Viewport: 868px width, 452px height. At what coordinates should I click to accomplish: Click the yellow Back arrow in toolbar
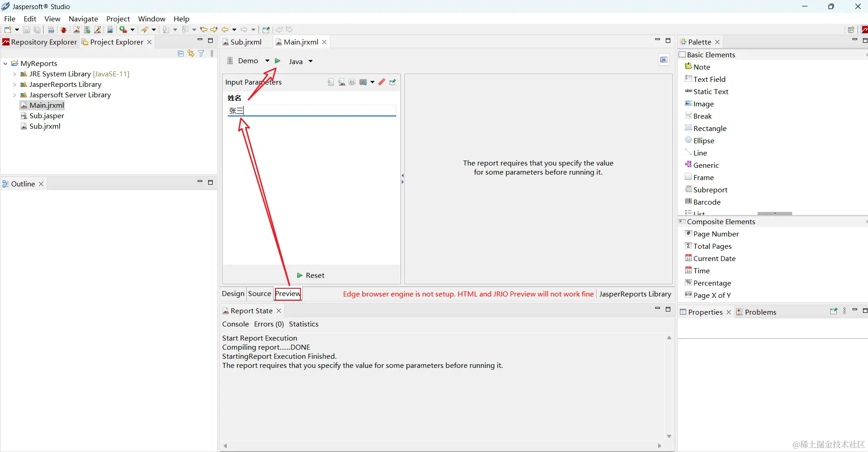click(x=225, y=30)
